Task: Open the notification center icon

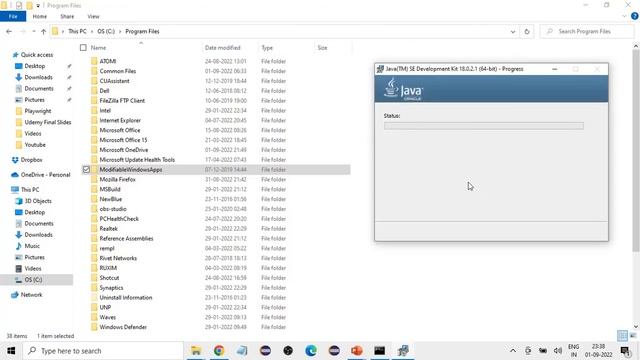Action: click(625, 351)
